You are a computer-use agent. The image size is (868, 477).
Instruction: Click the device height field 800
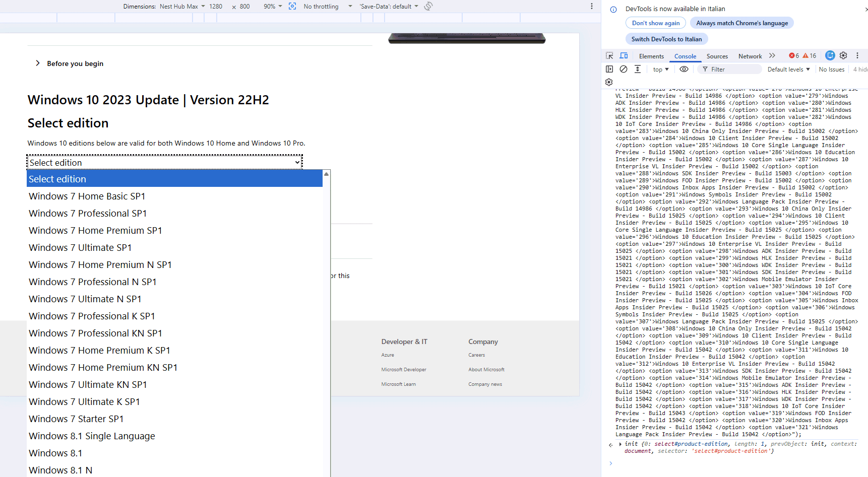[245, 7]
